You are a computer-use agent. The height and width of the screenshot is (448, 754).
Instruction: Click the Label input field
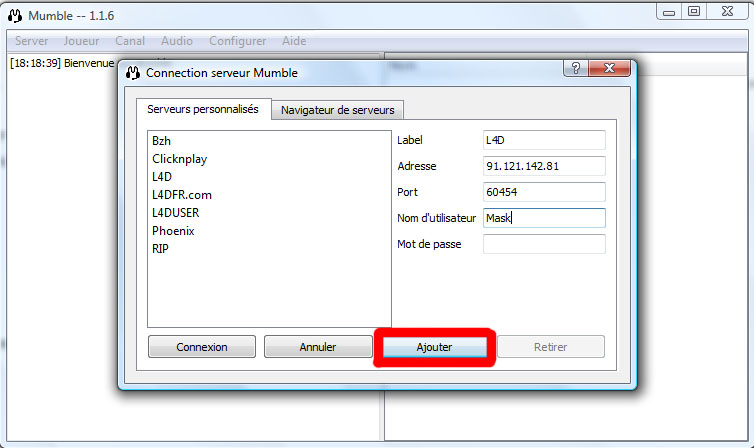pyautogui.click(x=544, y=140)
